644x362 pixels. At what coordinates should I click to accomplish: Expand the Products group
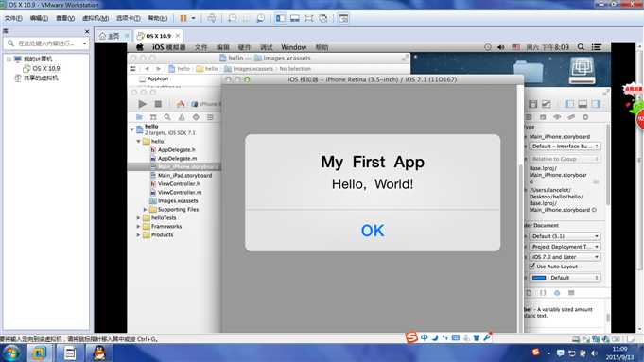[x=139, y=235]
